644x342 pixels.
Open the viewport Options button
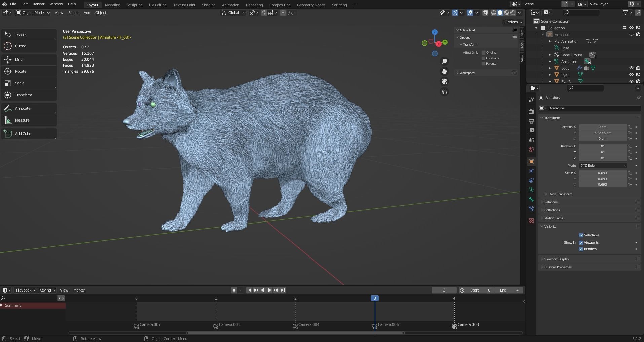pos(513,22)
